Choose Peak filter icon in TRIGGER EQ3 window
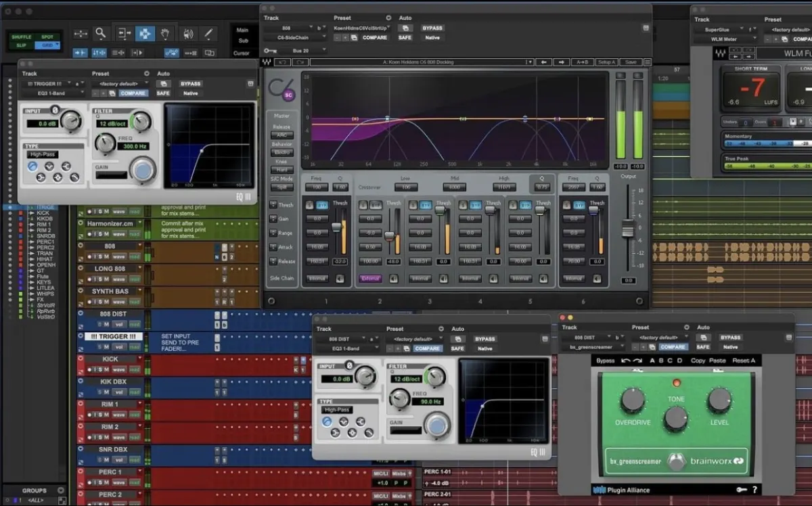The height and width of the screenshot is (506, 812). pos(58,177)
